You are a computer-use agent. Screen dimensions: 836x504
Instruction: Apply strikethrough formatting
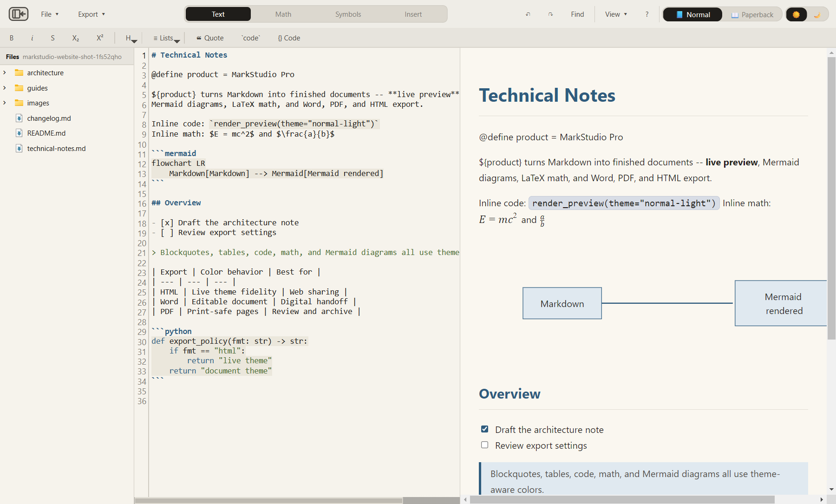(x=52, y=38)
